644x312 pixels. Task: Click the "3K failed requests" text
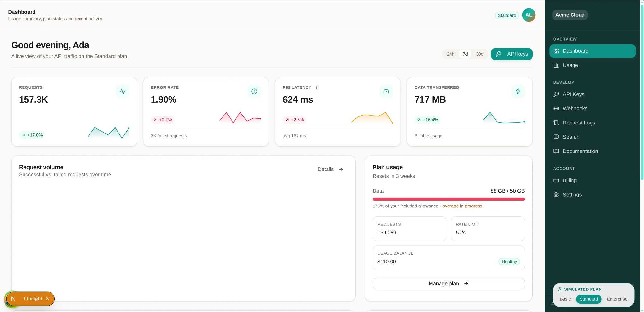[x=169, y=136]
